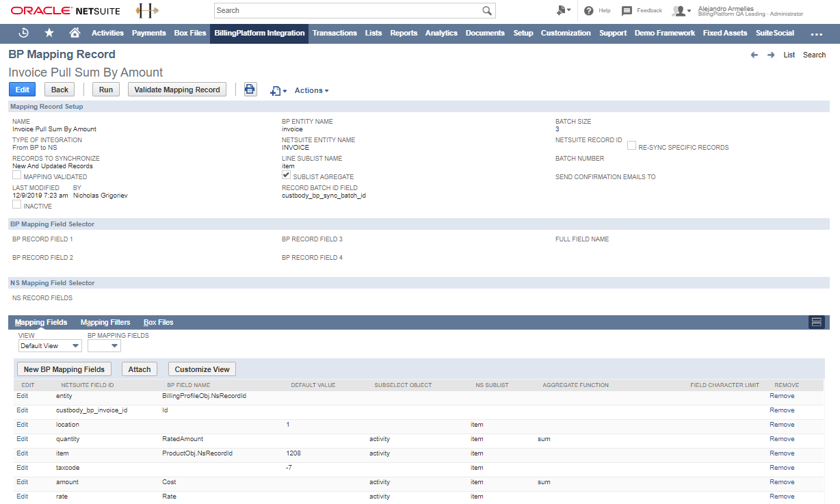Image resolution: width=840 pixels, height=504 pixels.
Task: Click the company H logo
Action: 147,10
